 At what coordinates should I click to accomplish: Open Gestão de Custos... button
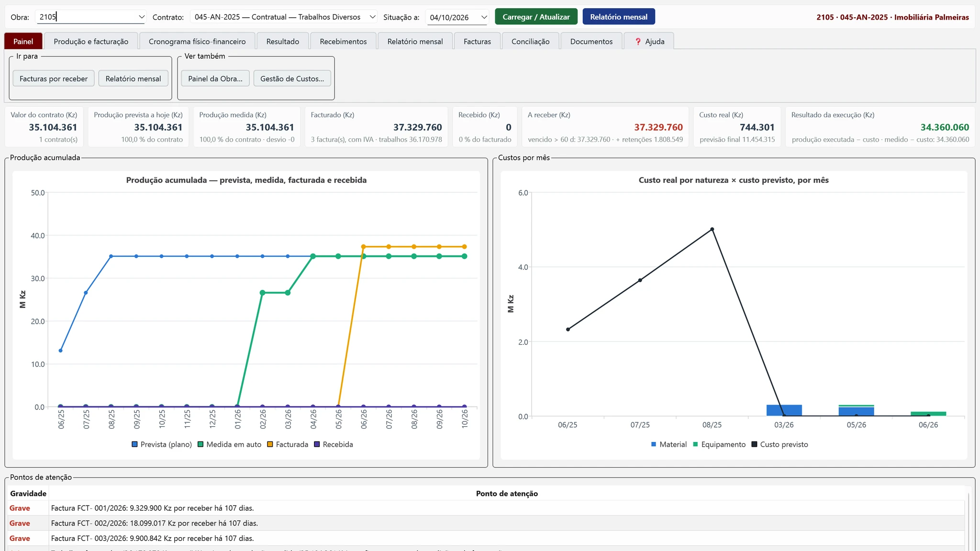tap(292, 79)
